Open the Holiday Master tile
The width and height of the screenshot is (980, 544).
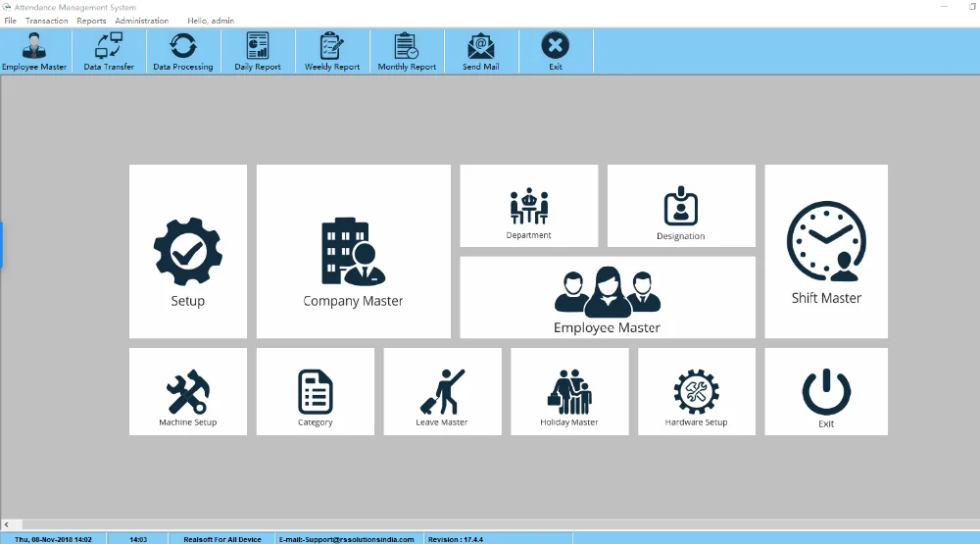tap(569, 392)
